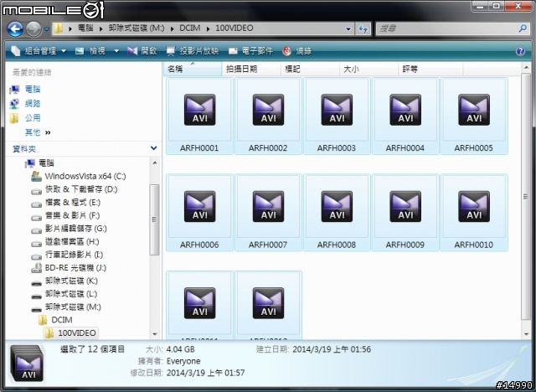Select the last AVI file icon in bottom row

[268, 303]
